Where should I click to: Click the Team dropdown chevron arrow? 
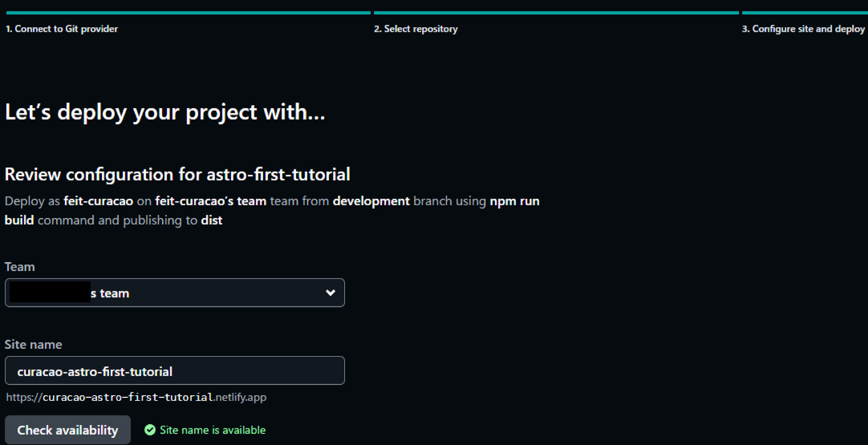pyautogui.click(x=331, y=293)
